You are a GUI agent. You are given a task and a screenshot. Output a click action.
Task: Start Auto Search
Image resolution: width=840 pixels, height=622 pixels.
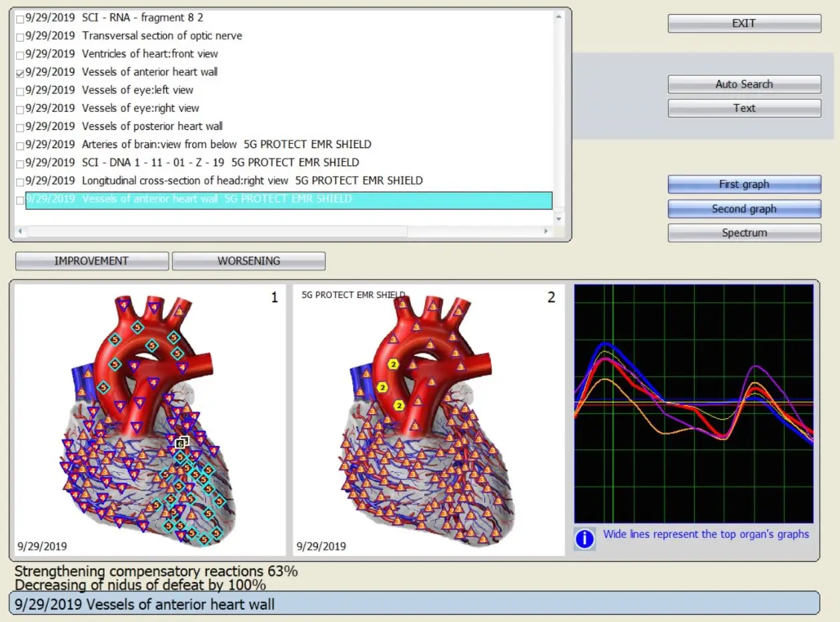coord(744,84)
